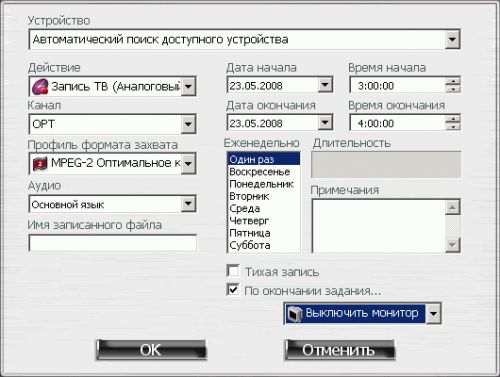Expand the Выключить монитор action dropdown
The width and height of the screenshot is (500, 377).
point(433,313)
